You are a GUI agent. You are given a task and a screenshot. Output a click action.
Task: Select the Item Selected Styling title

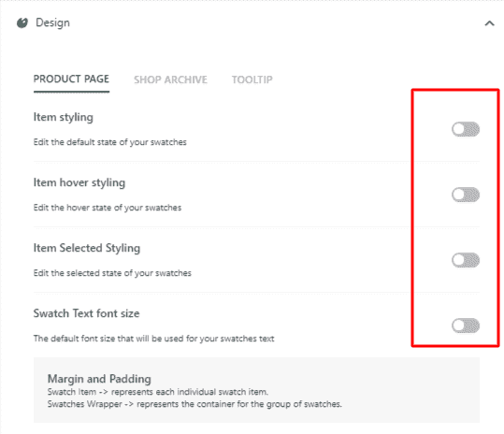coord(87,248)
